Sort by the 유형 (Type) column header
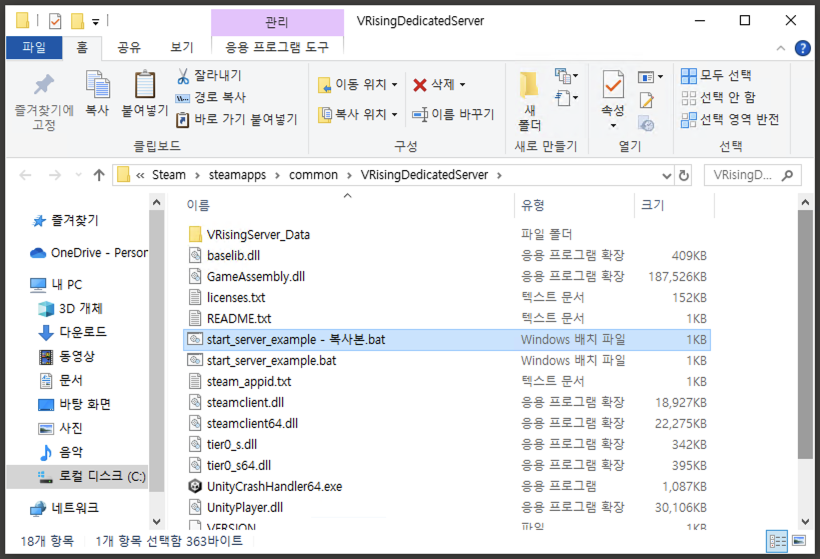 (532, 205)
